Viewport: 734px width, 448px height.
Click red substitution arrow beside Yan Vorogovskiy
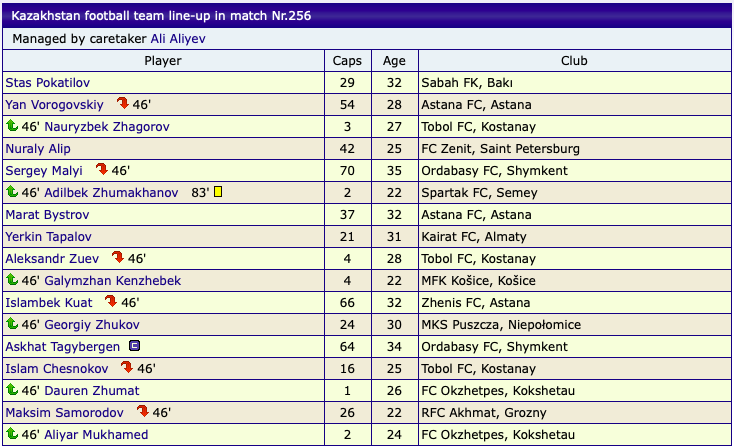(x=123, y=103)
